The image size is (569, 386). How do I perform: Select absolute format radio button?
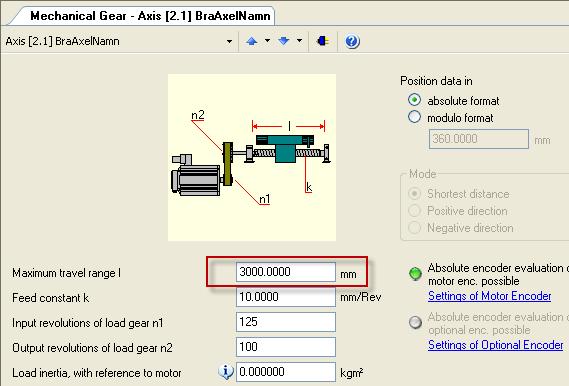coord(414,100)
